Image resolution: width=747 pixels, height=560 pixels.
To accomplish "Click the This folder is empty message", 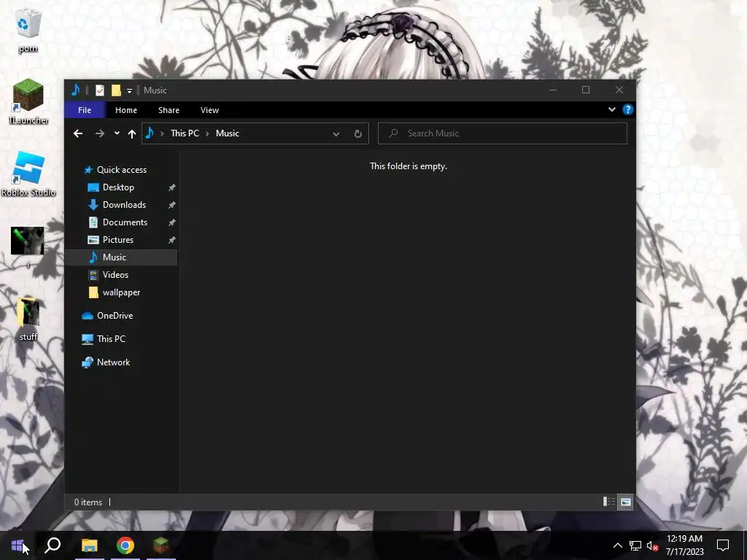I will (x=409, y=166).
